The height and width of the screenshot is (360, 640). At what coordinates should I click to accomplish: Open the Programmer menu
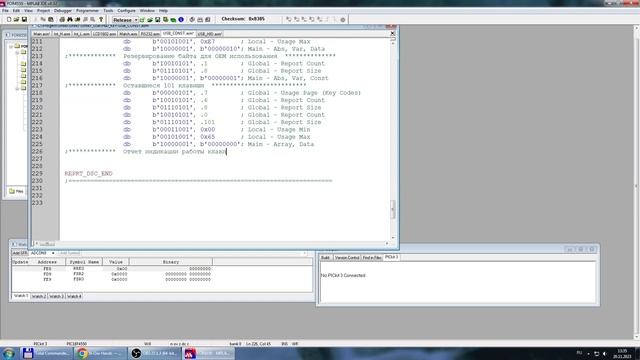click(87, 11)
